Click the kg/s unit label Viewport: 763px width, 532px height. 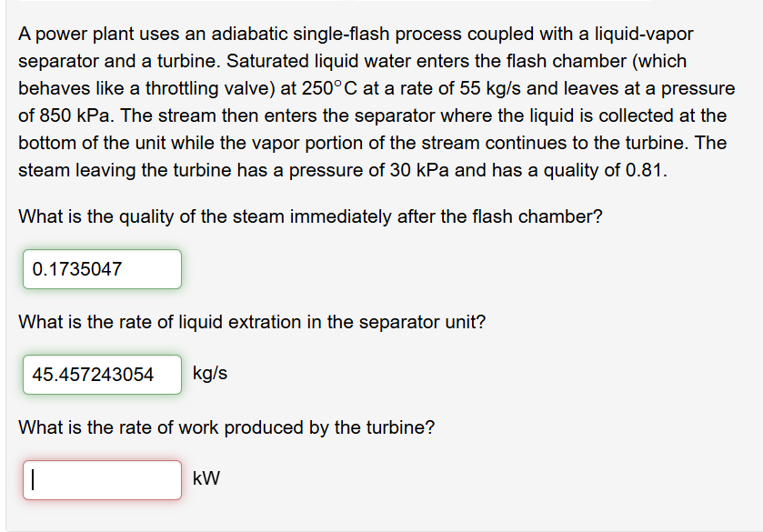(x=207, y=375)
